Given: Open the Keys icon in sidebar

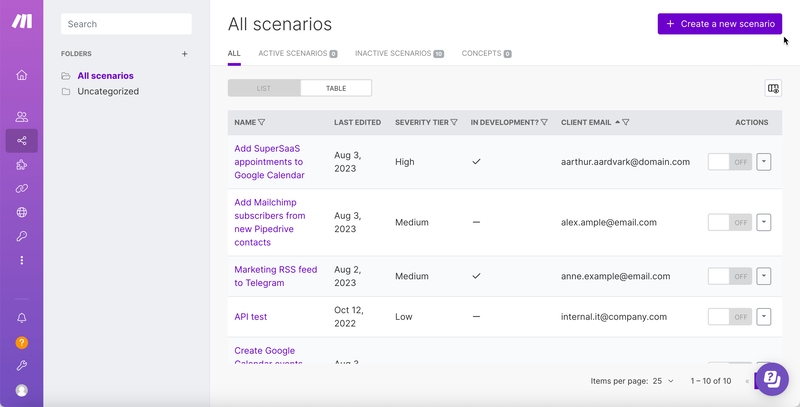Looking at the screenshot, I should pos(21,236).
